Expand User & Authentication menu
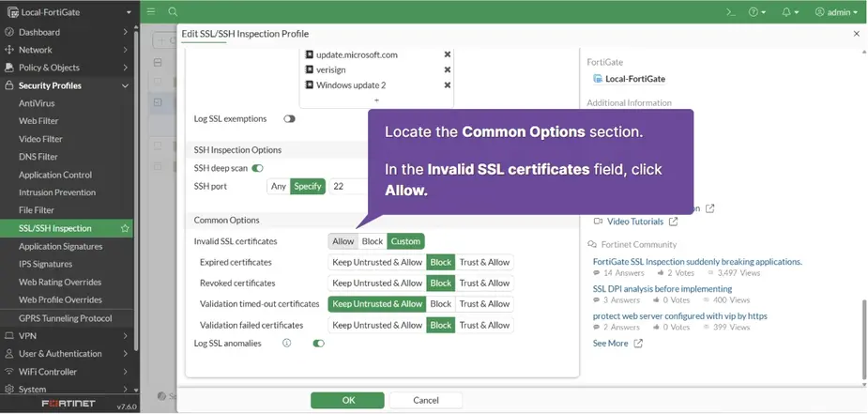868x414 pixels. pos(125,354)
